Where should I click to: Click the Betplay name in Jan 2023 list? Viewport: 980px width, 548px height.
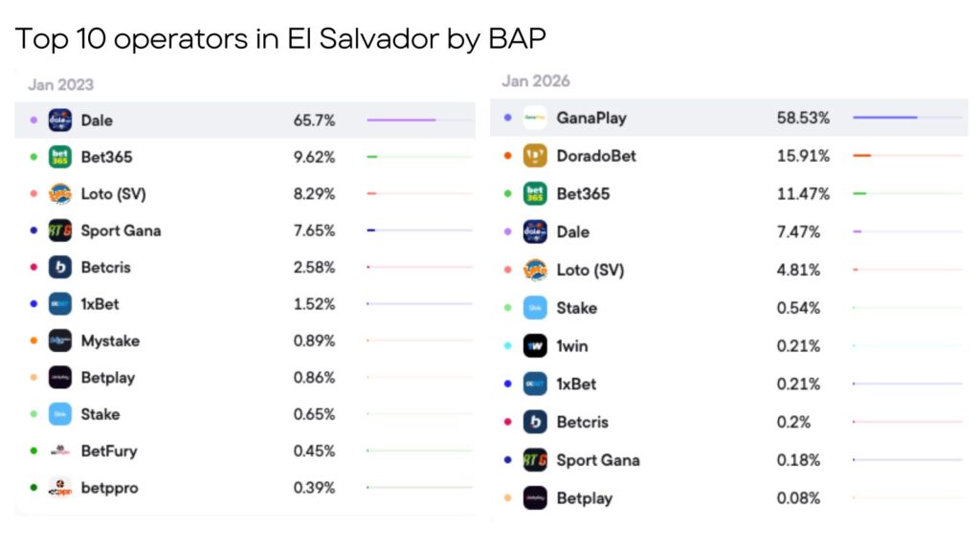(x=107, y=378)
